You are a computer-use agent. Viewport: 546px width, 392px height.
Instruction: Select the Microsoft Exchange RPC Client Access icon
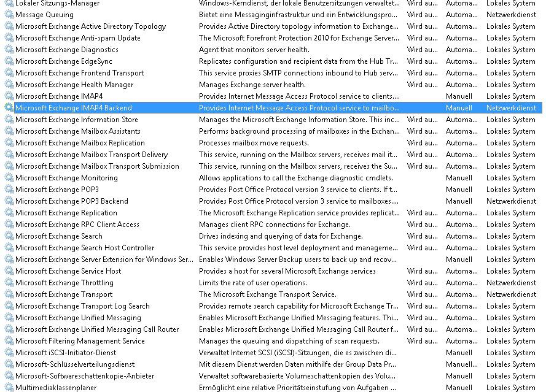point(9,225)
